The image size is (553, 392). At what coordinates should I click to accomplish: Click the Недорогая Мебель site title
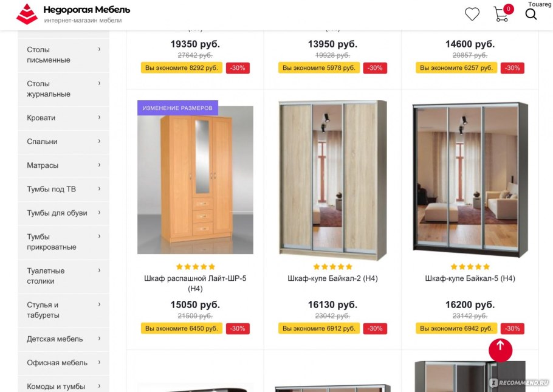click(87, 10)
